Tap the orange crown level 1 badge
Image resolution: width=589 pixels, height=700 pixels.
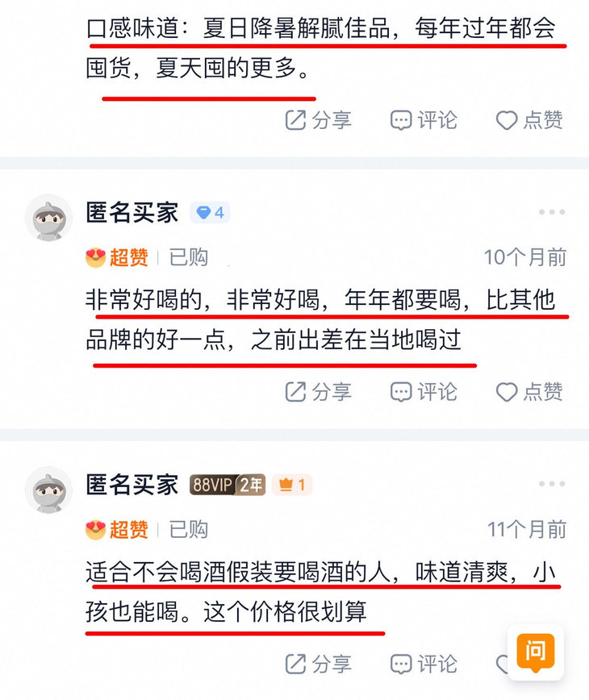click(292, 485)
